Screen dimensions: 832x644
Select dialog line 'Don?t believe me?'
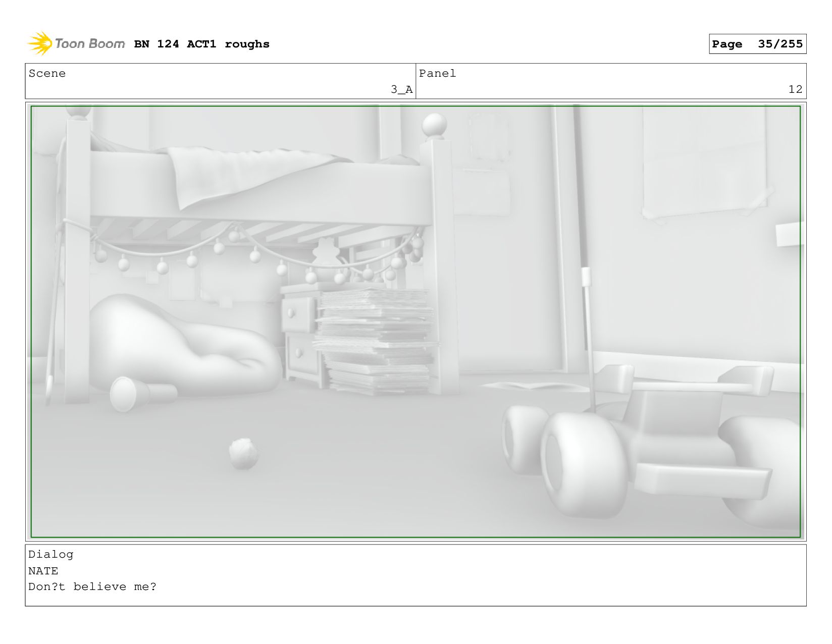point(92,586)
